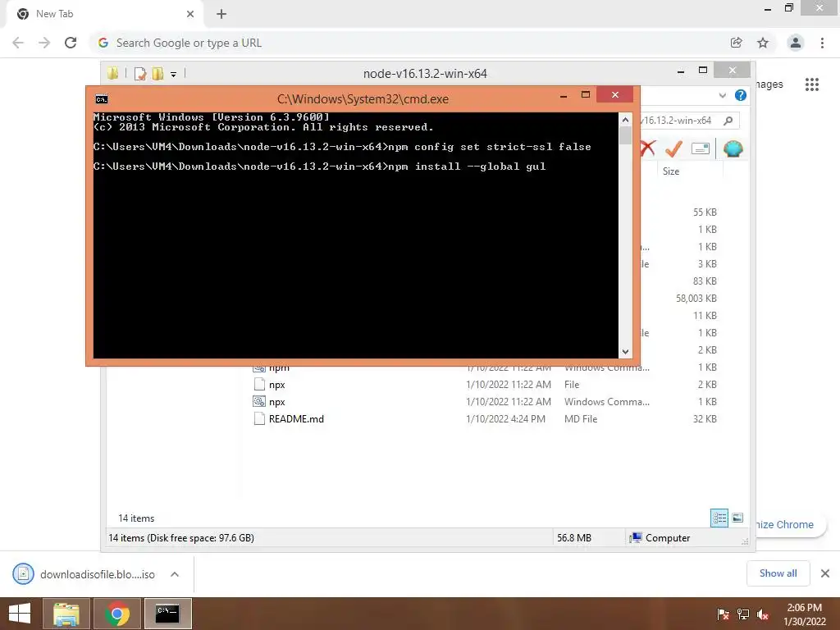Open the Windows Start button
840x630 pixels.
pyautogui.click(x=20, y=614)
